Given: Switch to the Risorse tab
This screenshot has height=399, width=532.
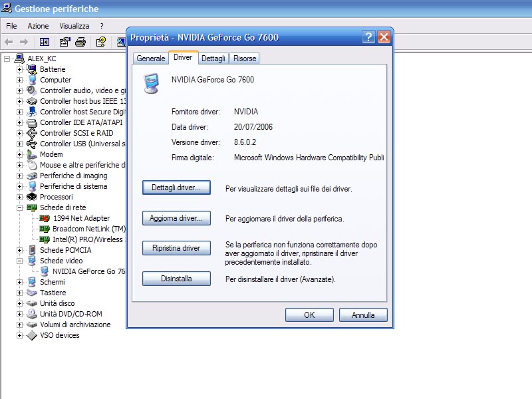Looking at the screenshot, I should click(245, 59).
